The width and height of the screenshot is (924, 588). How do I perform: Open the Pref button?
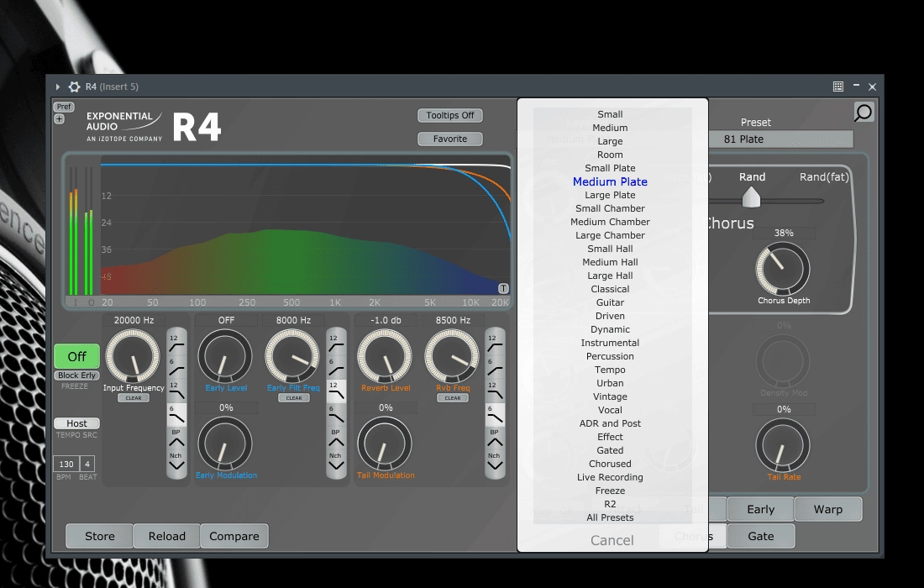64,107
